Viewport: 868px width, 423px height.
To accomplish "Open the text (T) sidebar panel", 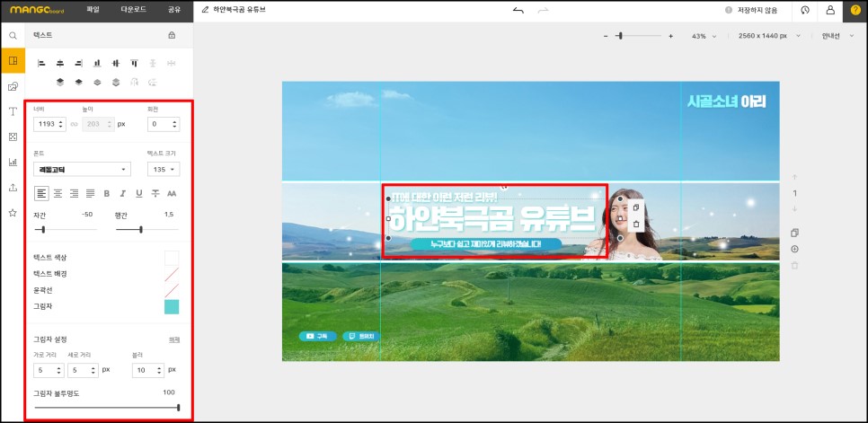I will pyautogui.click(x=13, y=111).
